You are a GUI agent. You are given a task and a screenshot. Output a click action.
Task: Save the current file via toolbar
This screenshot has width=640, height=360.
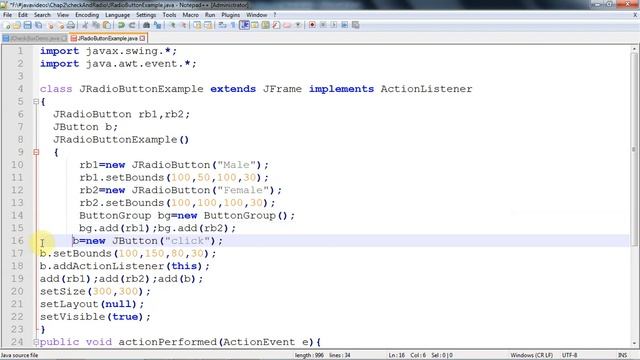coord(27,25)
